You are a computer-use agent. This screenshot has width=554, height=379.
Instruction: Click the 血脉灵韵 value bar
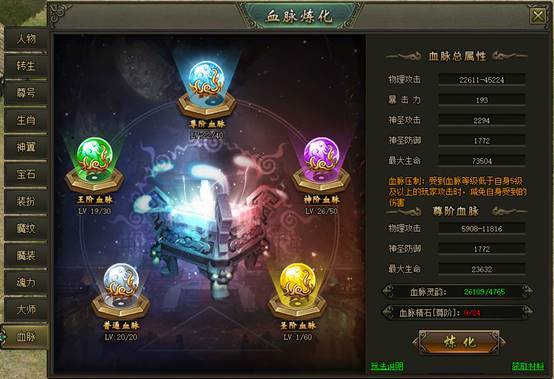pos(458,292)
